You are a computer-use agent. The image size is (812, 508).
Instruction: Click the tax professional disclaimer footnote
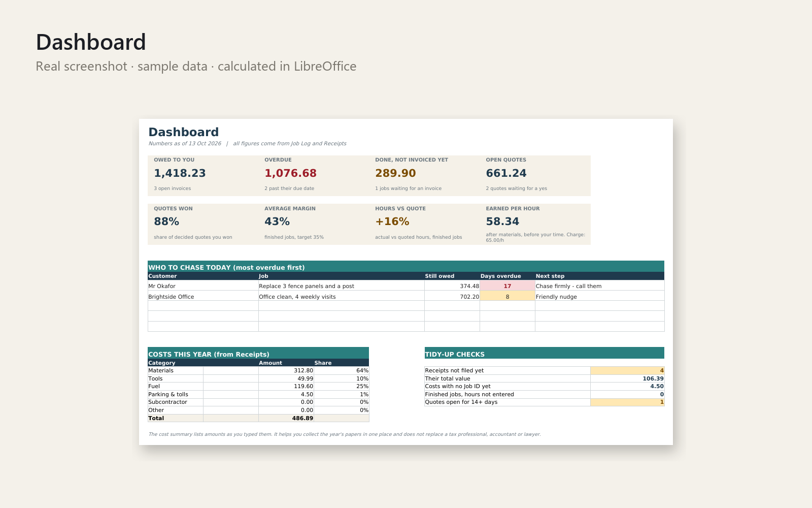(x=345, y=434)
